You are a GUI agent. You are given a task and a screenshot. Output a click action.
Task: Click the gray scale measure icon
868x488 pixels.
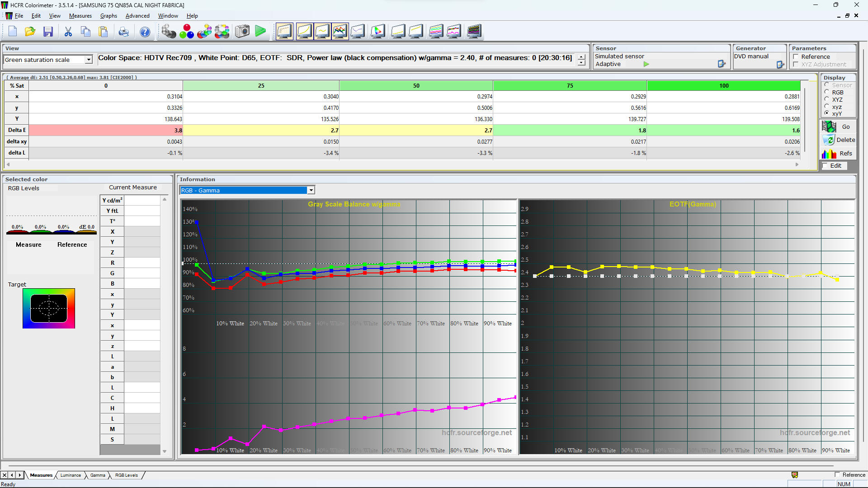point(169,32)
